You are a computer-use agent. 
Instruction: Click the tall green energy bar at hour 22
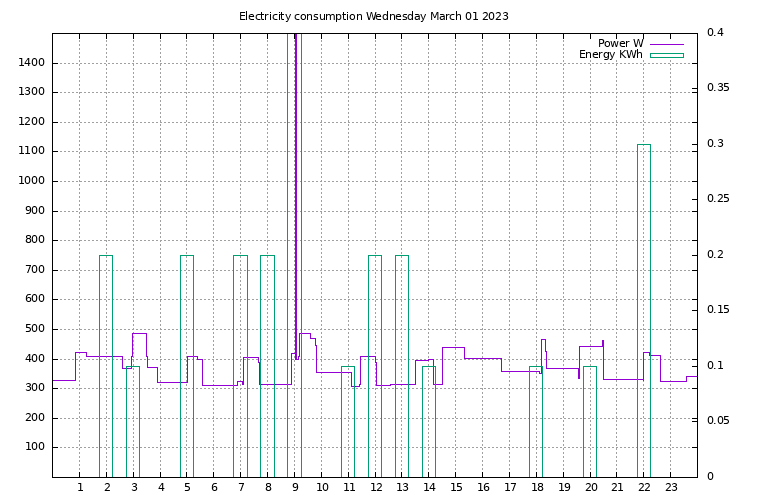(x=644, y=310)
